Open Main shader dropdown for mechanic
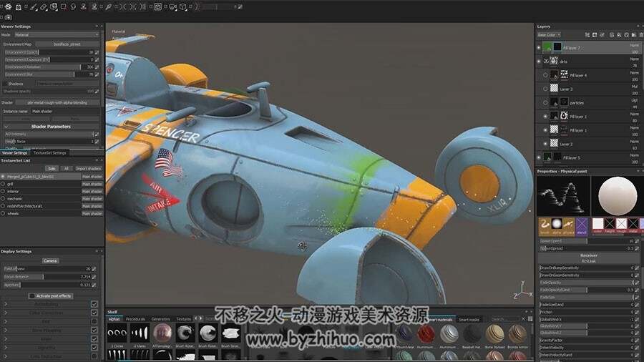This screenshot has width=644, height=362. [x=92, y=199]
